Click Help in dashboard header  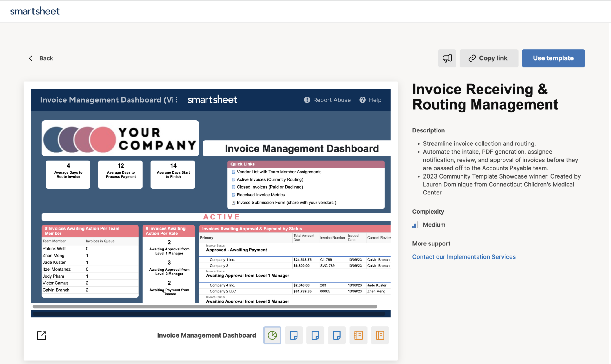[x=370, y=100]
